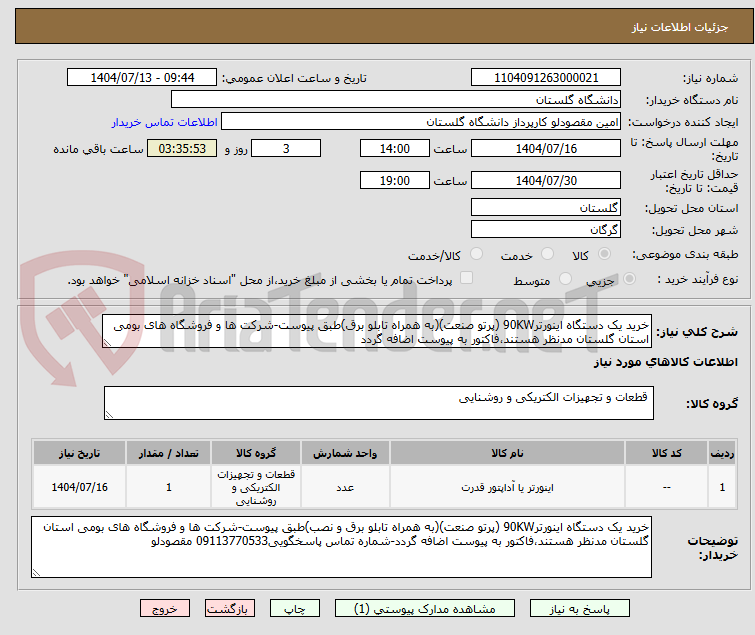This screenshot has width=755, height=635.
Task: Open the اطلاعات تماس خریدار link
Action: tap(165, 122)
